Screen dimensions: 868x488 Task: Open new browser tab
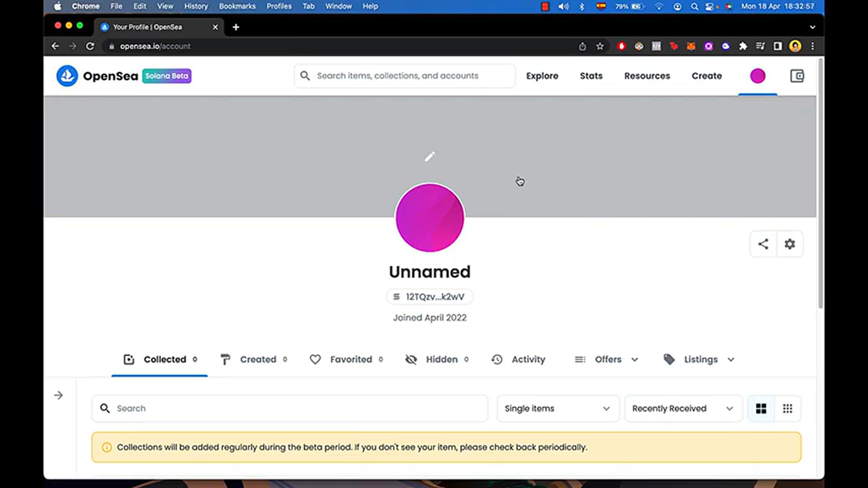[236, 27]
